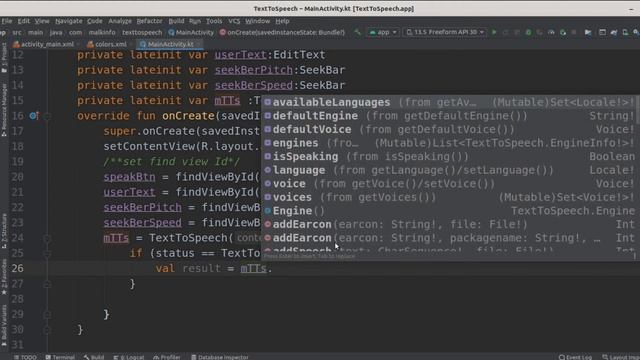Open the Run menu
Screen dimensions: 640x360
(195, 21)
